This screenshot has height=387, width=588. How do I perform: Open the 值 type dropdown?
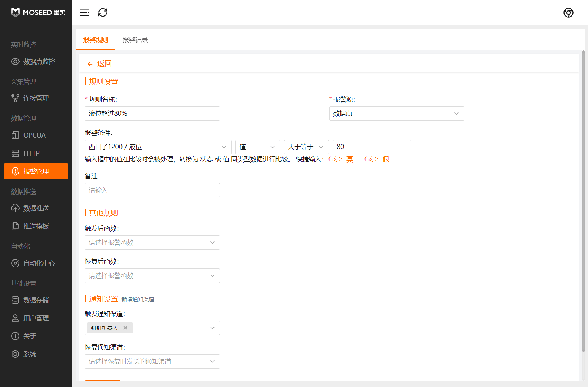pyautogui.click(x=258, y=147)
